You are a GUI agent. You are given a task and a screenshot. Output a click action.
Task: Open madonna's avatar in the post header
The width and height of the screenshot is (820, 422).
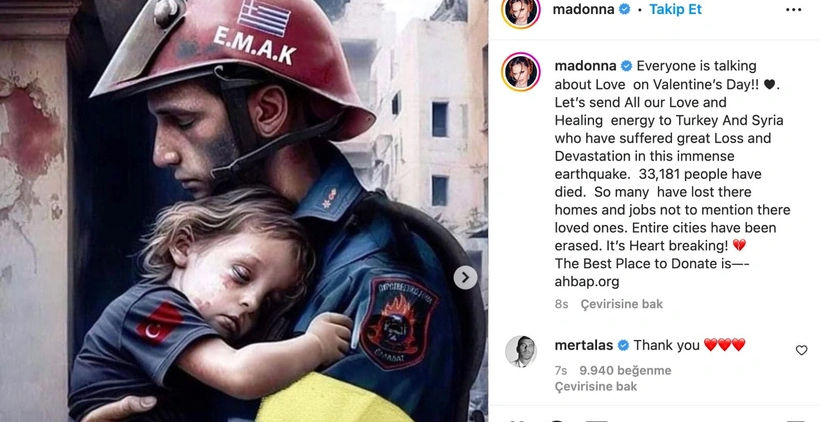(521, 10)
